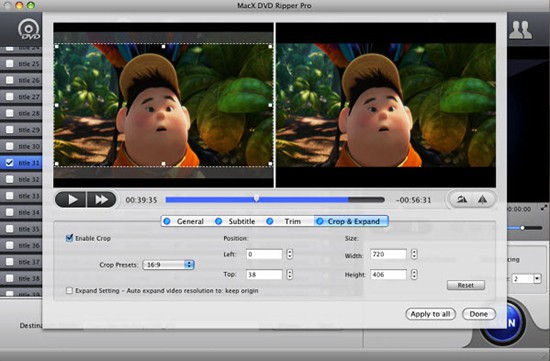The width and height of the screenshot is (550, 361).
Task: Click the top-right crop handle
Action: (270, 46)
